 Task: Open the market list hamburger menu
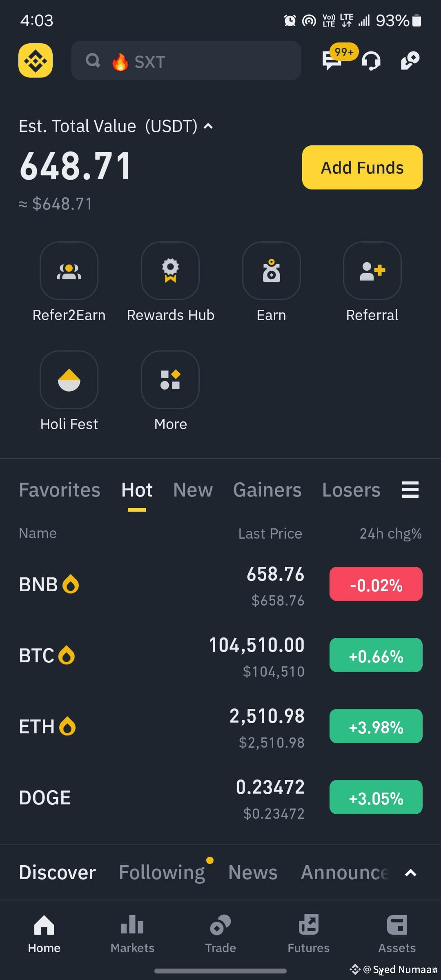(410, 490)
